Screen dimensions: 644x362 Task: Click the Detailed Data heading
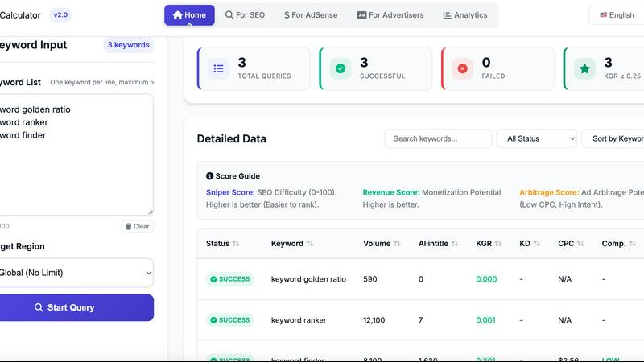232,138
